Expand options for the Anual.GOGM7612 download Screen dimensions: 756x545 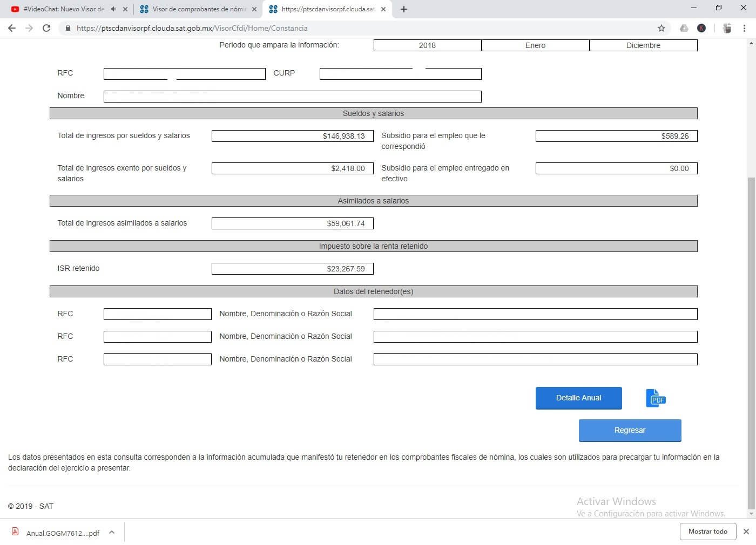112,532
